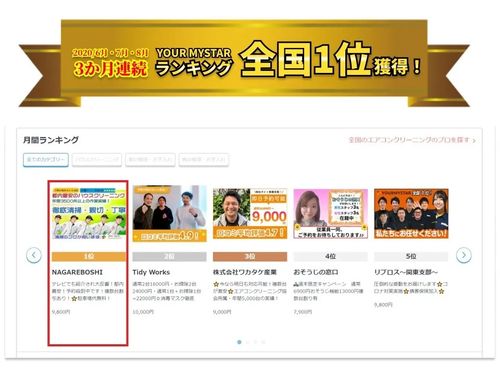This screenshot has height=375, width=500.
Task: Open the 株式会社ワカタケ産業 thumbnail with 9,000
Action: [250, 214]
